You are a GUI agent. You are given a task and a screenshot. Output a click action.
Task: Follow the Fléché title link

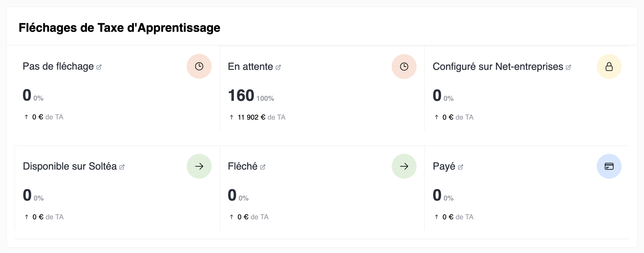click(x=243, y=167)
